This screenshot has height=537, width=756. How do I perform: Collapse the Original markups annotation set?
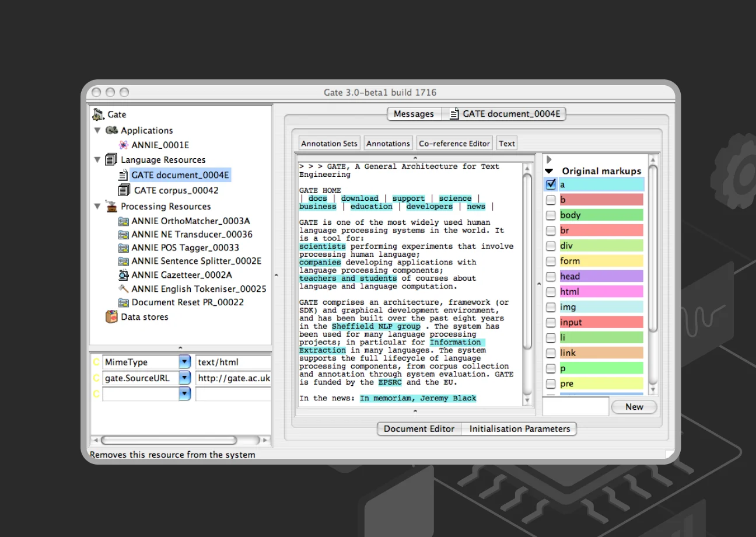[x=549, y=171]
